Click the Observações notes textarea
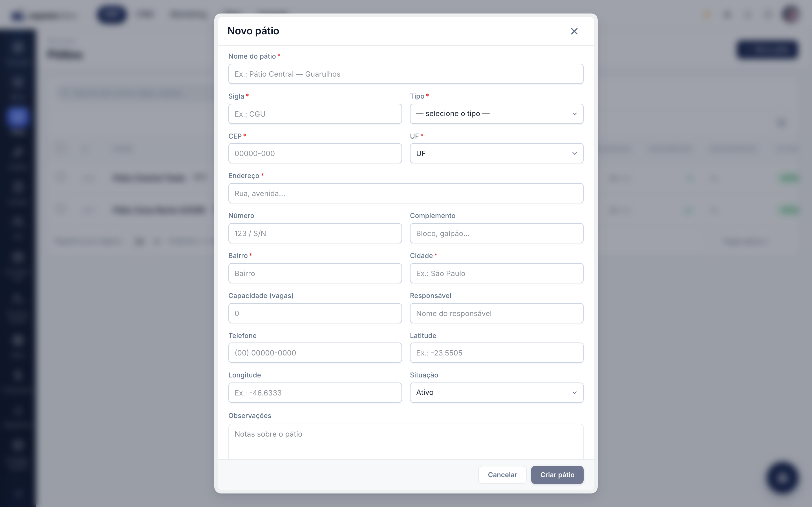 [x=406, y=441]
